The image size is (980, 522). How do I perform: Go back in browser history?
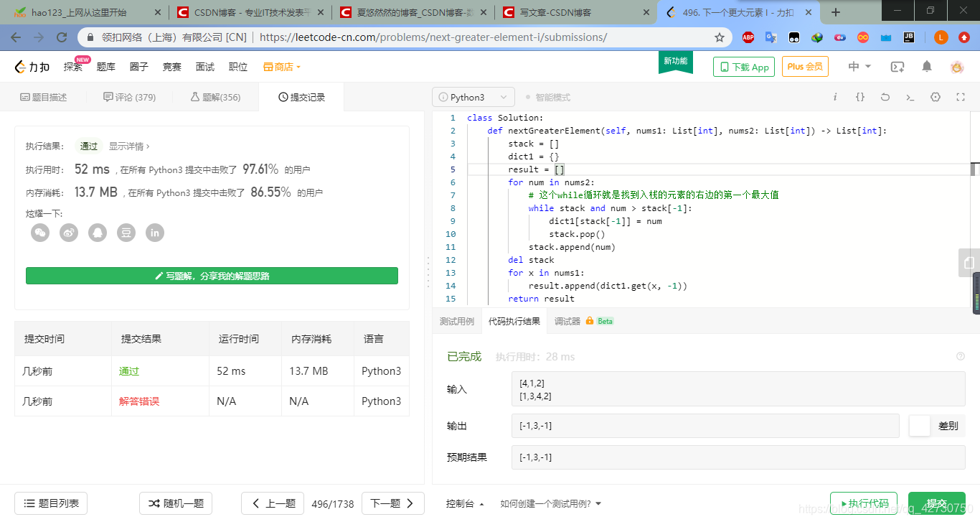pyautogui.click(x=16, y=37)
